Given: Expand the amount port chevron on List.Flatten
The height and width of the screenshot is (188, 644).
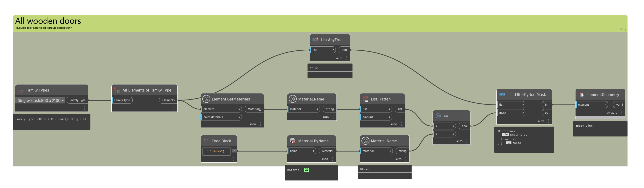Looking at the screenshot, I should (389, 117).
